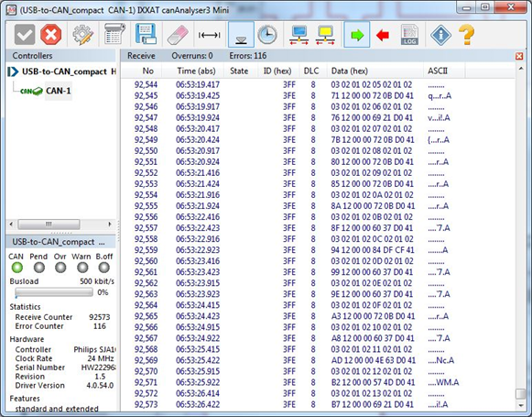This screenshot has height=417, width=532.
Task: Click ASCII value ....WM.A
Action: click(443, 382)
